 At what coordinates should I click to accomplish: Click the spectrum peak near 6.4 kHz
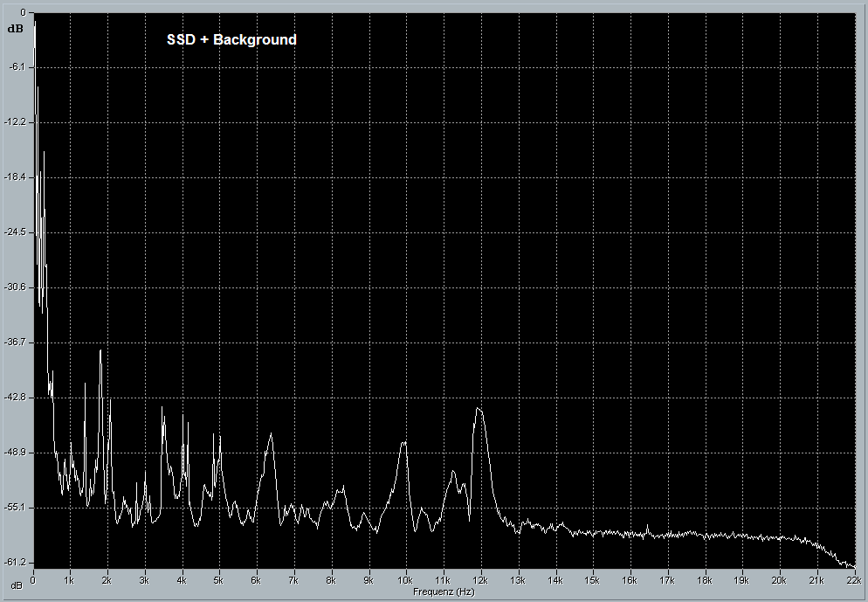point(272,433)
